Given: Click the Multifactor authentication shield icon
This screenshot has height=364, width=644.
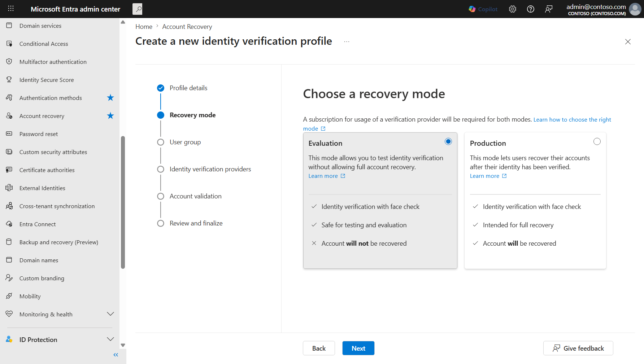Looking at the screenshot, I should [x=9, y=62].
